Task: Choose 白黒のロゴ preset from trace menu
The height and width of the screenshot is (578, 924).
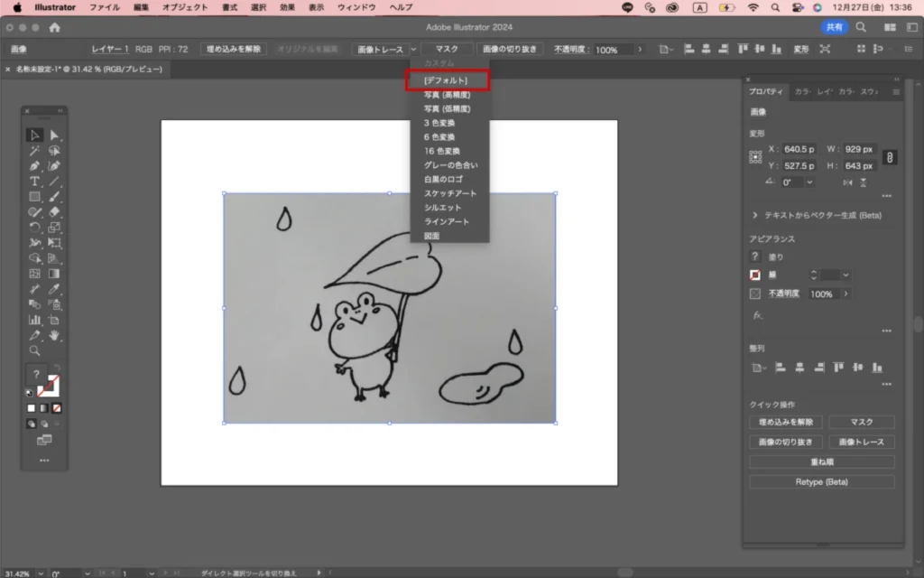Action: coord(443,179)
